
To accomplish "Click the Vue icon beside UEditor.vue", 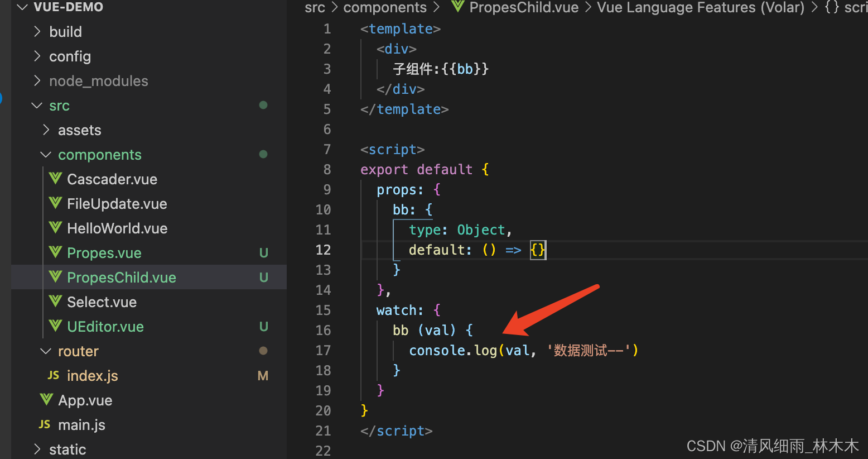I will [55, 326].
